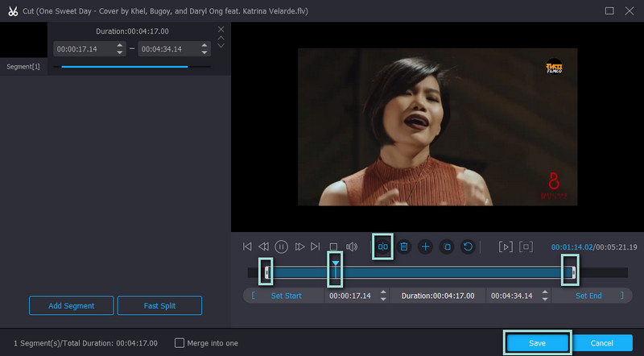This screenshot has width=644, height=356.
Task: Stop playback with the square icon
Action: (333, 246)
